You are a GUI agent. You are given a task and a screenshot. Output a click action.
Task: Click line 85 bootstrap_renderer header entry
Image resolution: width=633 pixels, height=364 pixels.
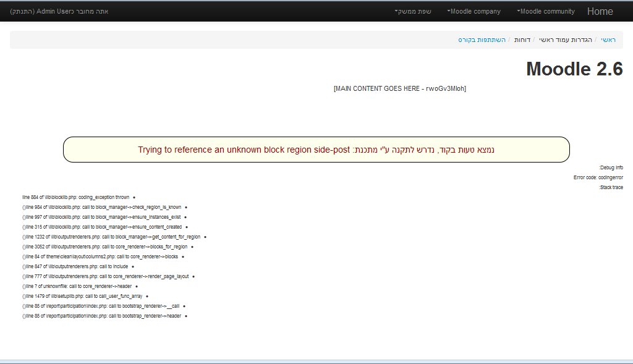[102, 316]
